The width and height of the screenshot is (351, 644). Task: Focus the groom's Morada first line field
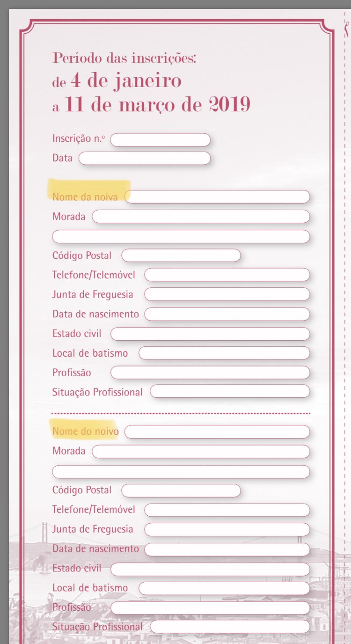(x=201, y=451)
